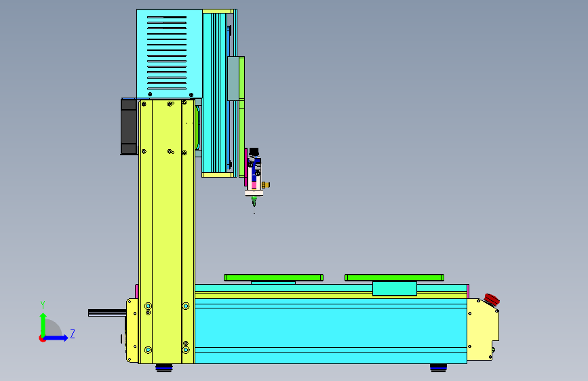The image size is (588, 381).
Task: Select the left green work tray
Action: point(273,277)
